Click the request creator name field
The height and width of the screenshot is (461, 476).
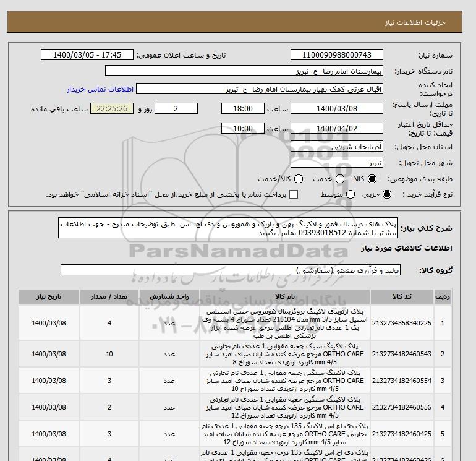click(260, 89)
